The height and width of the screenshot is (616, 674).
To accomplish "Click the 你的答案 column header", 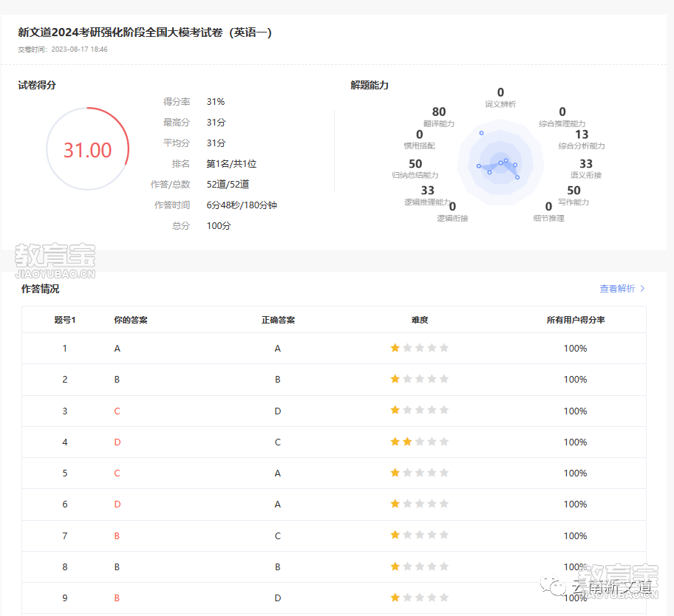I will [x=131, y=320].
